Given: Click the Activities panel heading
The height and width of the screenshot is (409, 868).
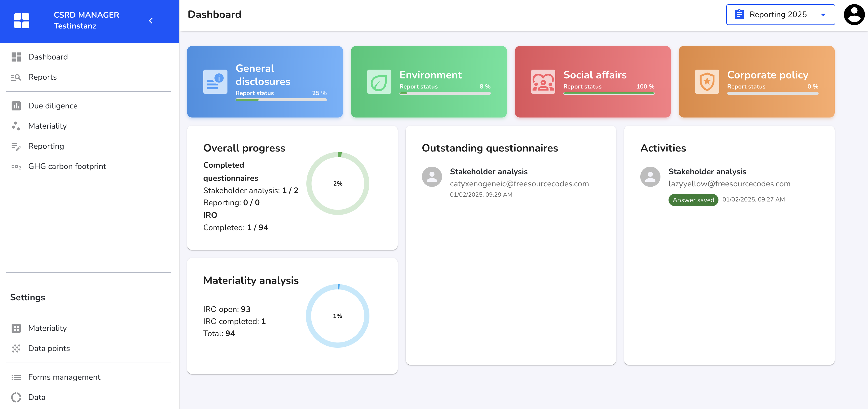Looking at the screenshot, I should click(x=663, y=148).
